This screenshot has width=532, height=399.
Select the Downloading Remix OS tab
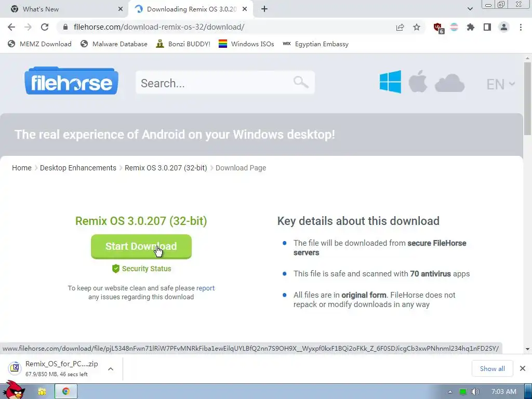point(191,9)
